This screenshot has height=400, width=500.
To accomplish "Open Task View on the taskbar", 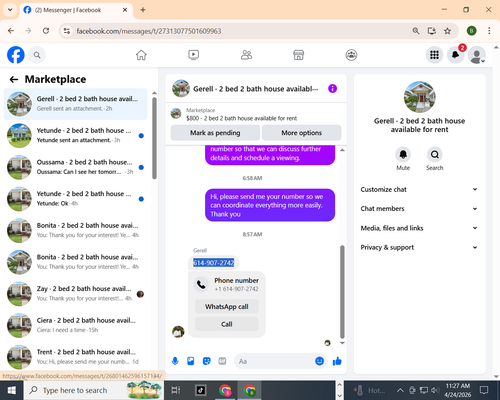I will (176, 390).
